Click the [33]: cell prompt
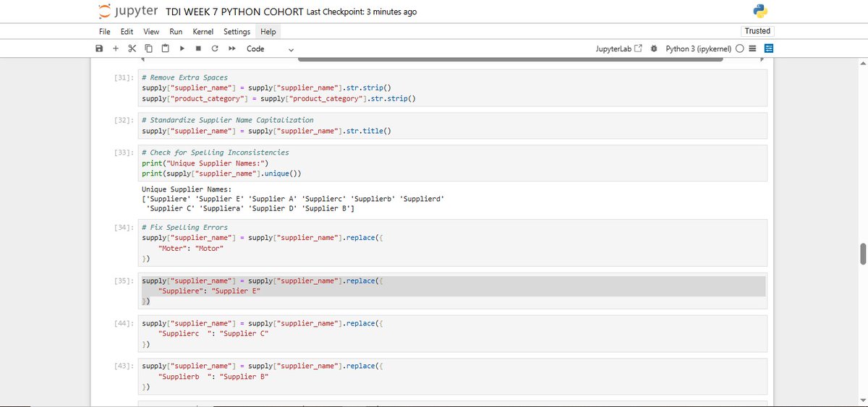The image size is (868, 407). (x=124, y=153)
